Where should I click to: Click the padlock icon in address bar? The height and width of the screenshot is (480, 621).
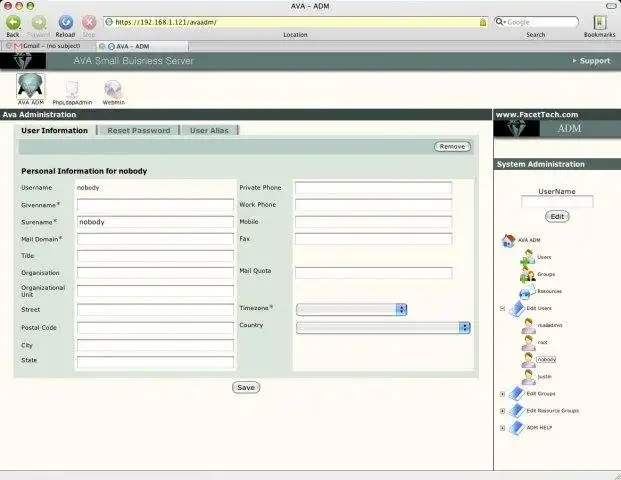(482, 22)
